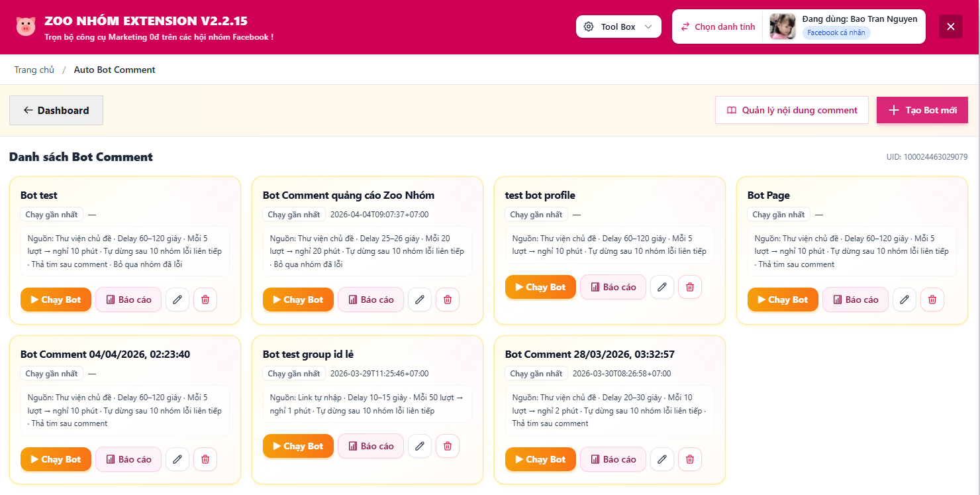Edit Bot Comment quảng cáo Zoo Nhóm
The width and height of the screenshot is (980, 495).
(x=419, y=300)
